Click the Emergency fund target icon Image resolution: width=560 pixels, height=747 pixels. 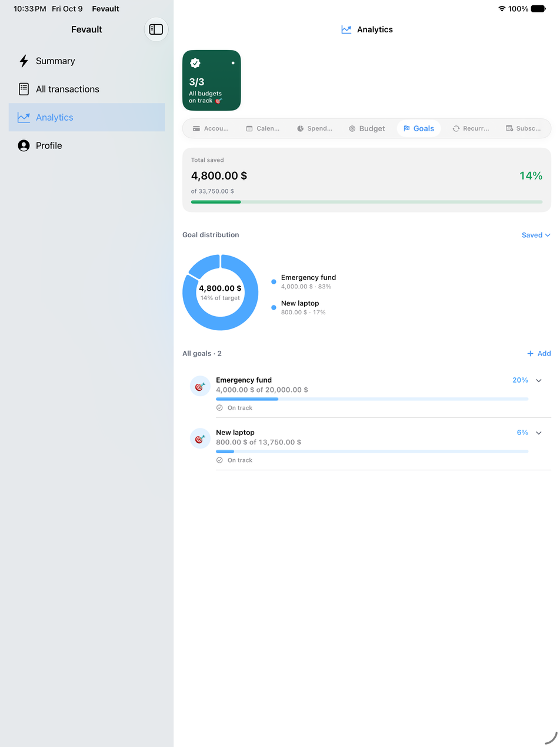click(200, 386)
